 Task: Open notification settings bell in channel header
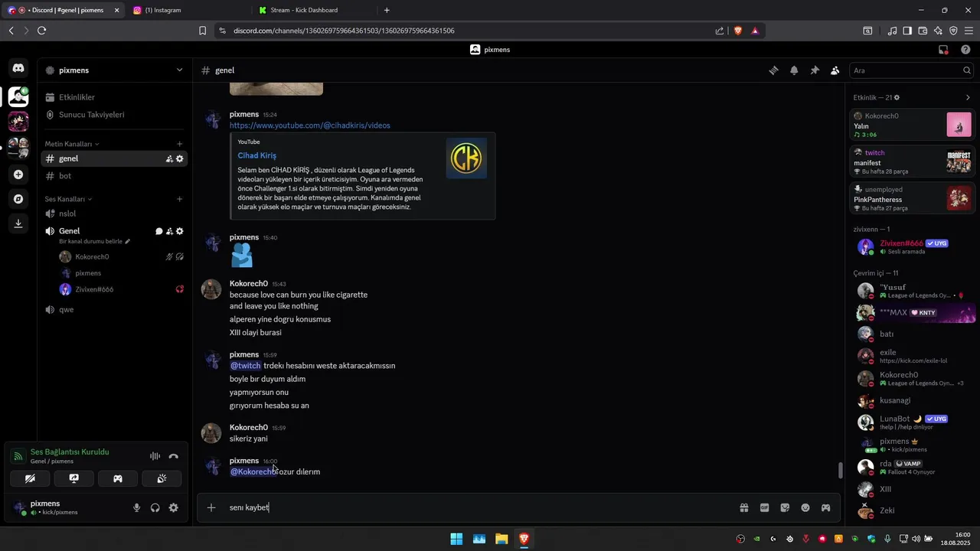point(794,70)
